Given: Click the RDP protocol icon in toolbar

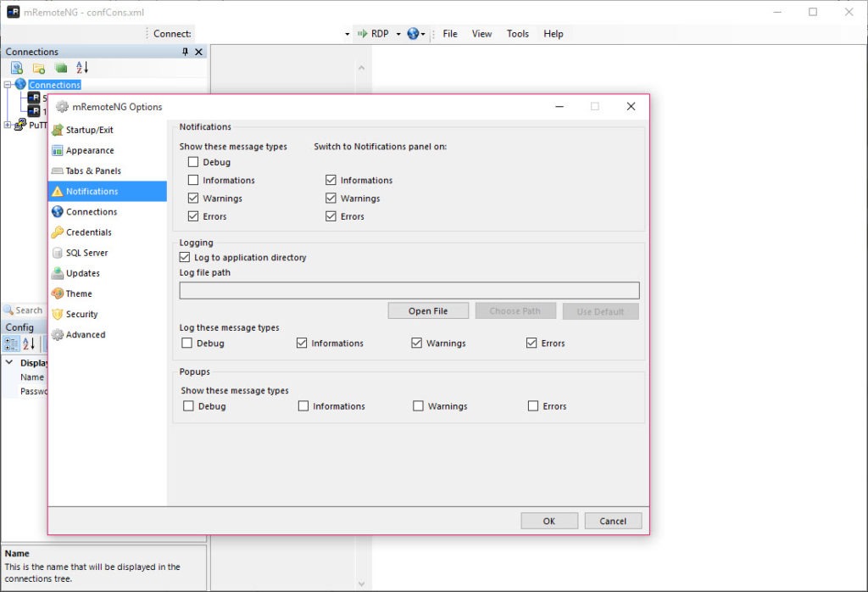Looking at the screenshot, I should [x=363, y=34].
